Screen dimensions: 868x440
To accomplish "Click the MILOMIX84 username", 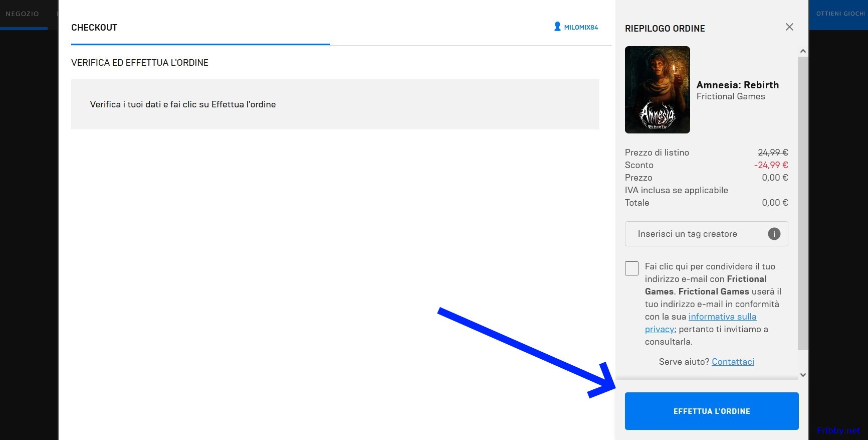I will click(x=581, y=28).
